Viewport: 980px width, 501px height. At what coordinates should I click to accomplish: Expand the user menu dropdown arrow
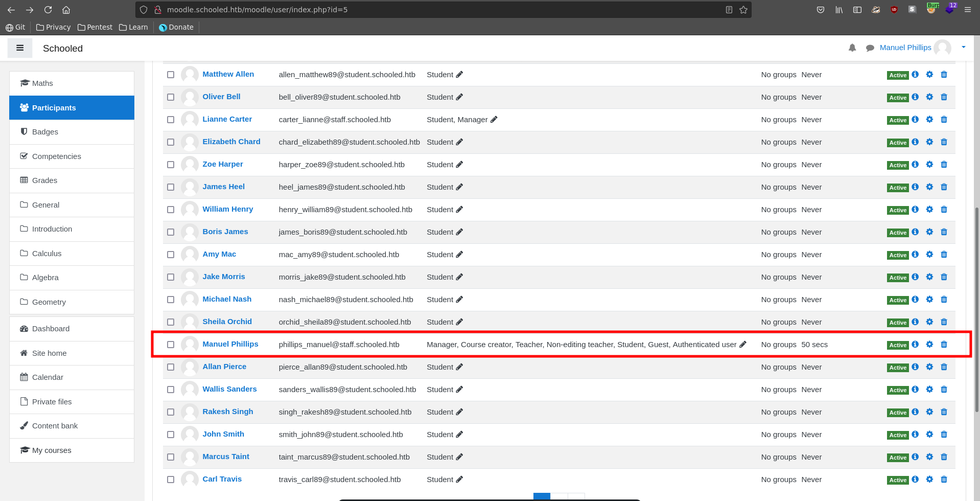[x=963, y=47]
